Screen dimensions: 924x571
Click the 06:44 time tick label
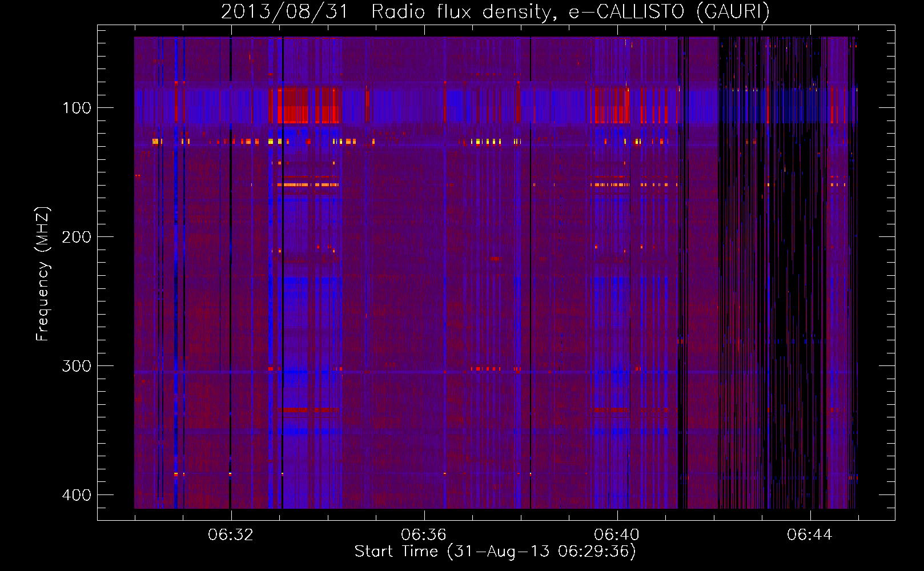[x=810, y=535]
